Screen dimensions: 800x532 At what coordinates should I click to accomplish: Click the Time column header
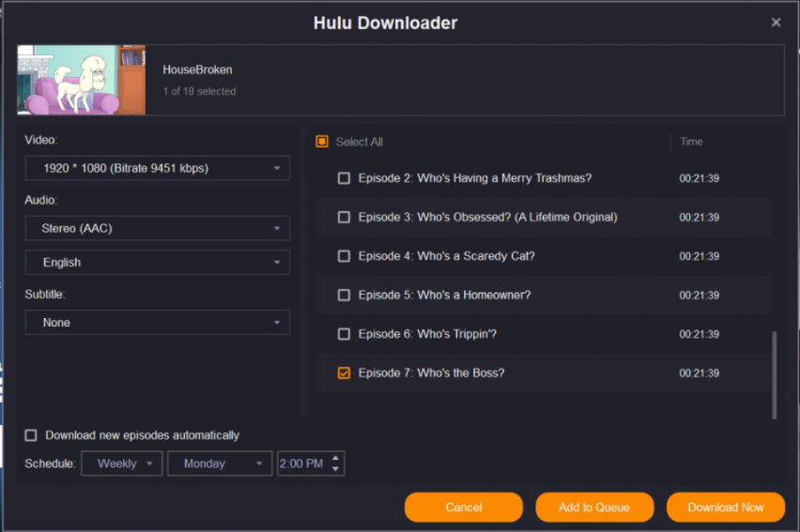pyautogui.click(x=691, y=142)
